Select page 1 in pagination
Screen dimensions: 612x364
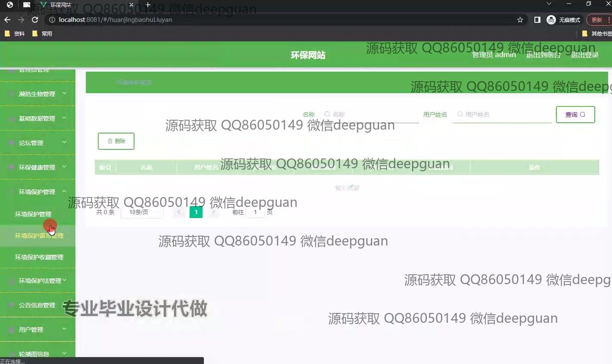click(x=196, y=212)
